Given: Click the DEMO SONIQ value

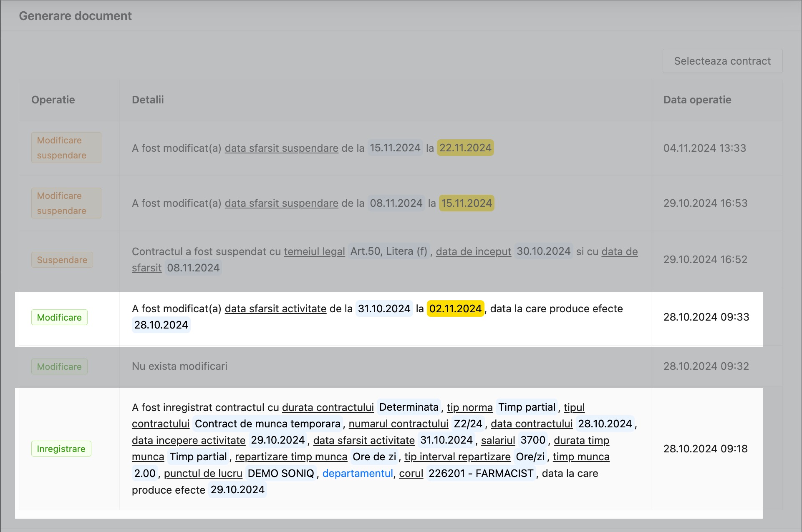Looking at the screenshot, I should click(281, 473).
